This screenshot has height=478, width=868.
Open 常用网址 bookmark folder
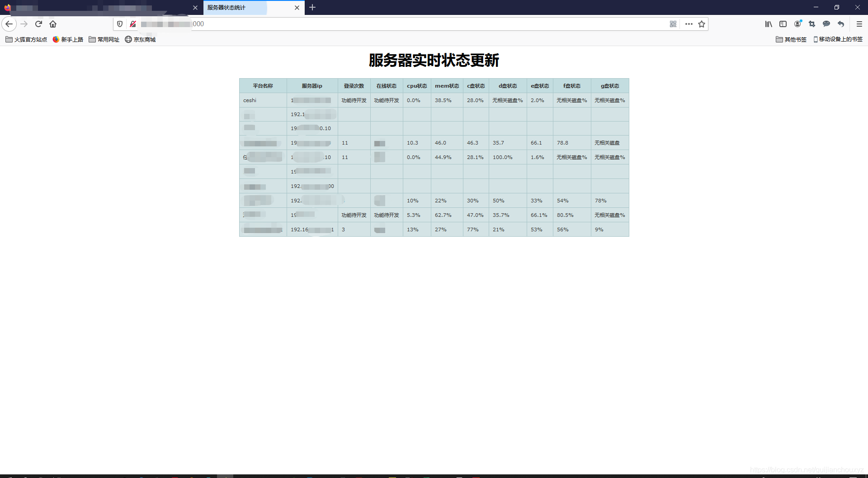pos(104,40)
